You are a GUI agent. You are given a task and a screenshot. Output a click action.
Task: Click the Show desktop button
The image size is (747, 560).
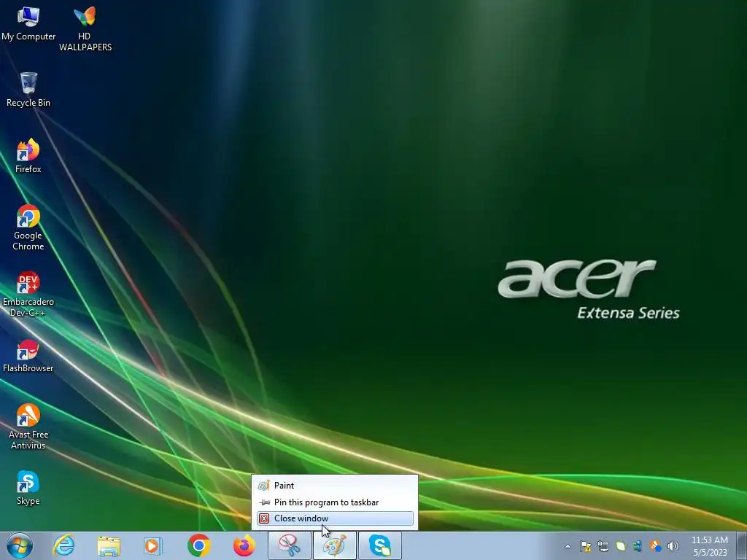point(742,545)
